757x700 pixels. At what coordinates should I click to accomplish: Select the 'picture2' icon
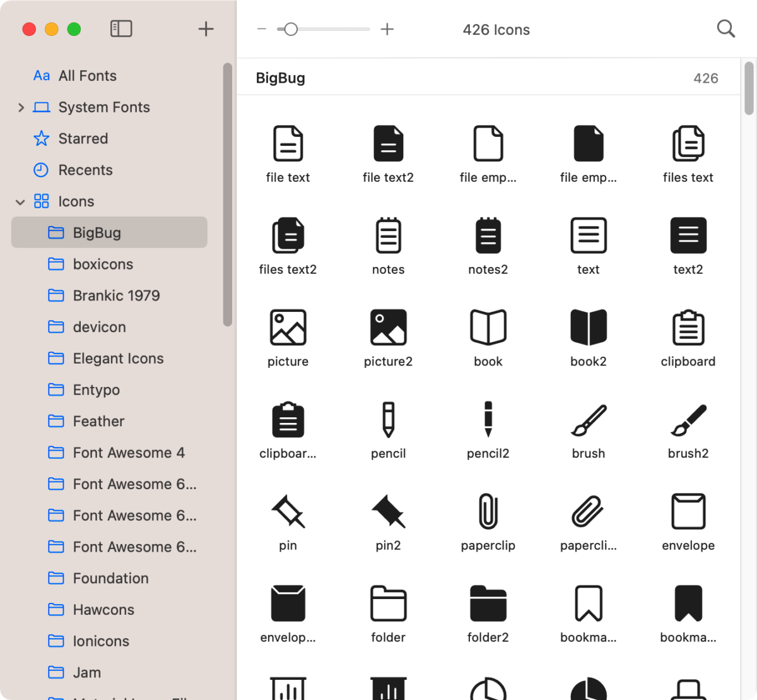click(x=388, y=328)
